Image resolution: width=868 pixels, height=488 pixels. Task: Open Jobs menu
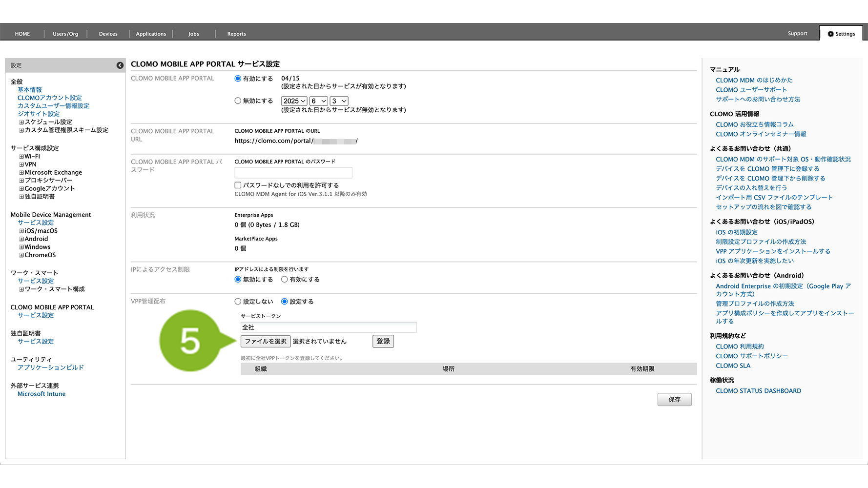194,34
